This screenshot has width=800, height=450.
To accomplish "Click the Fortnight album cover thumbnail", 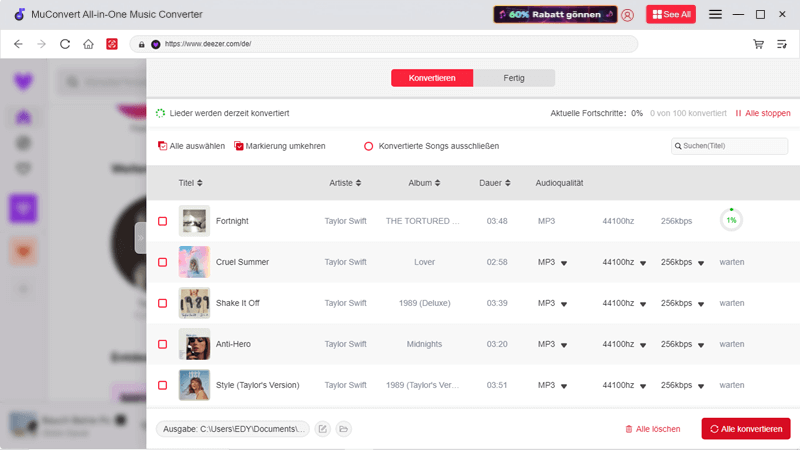I will 194,221.
